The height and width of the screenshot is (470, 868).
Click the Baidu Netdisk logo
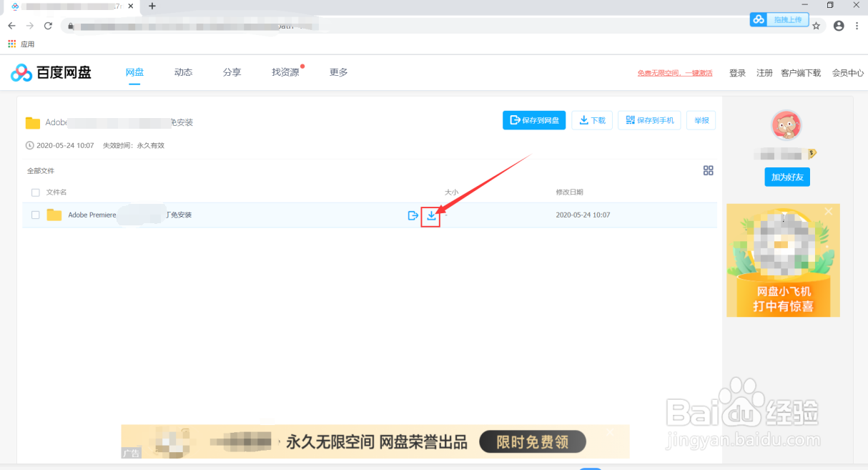(x=50, y=72)
